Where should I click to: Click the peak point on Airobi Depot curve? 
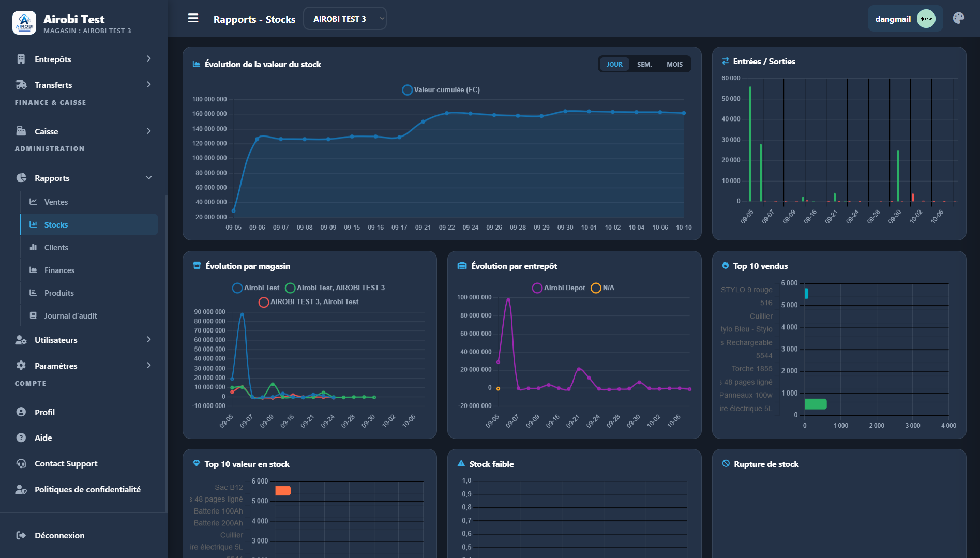(x=508, y=299)
